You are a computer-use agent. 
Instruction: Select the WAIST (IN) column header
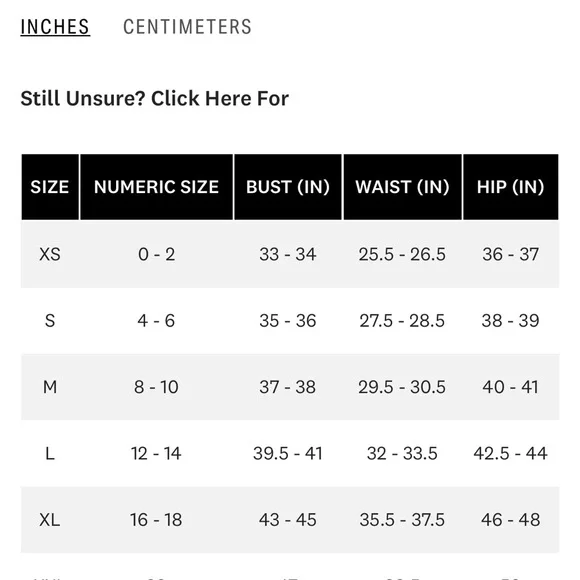[402, 187]
